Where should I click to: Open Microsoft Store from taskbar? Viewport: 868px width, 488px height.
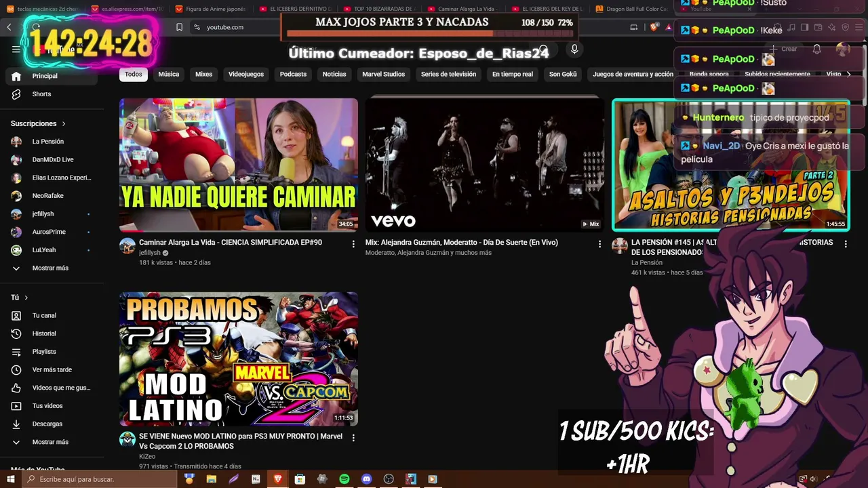click(300, 479)
